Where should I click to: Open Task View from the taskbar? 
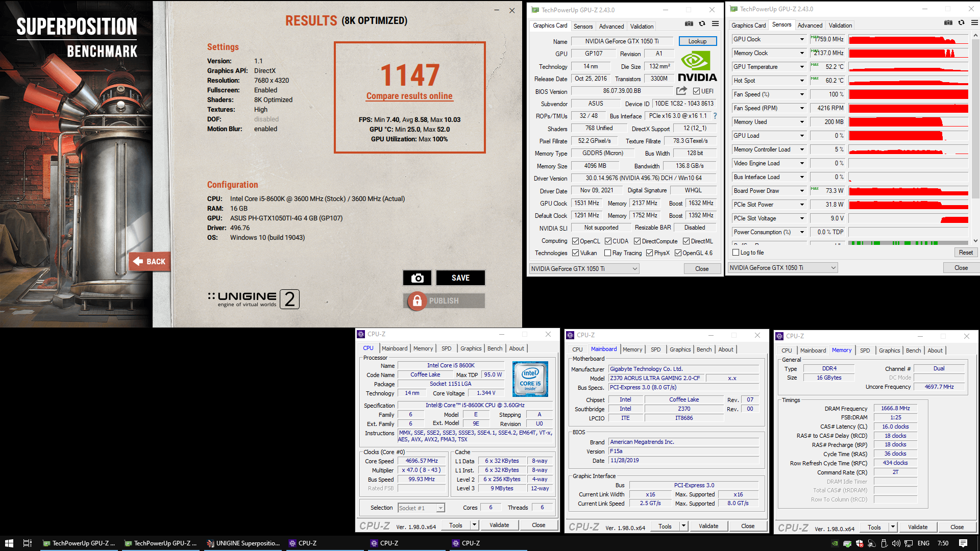coord(28,543)
